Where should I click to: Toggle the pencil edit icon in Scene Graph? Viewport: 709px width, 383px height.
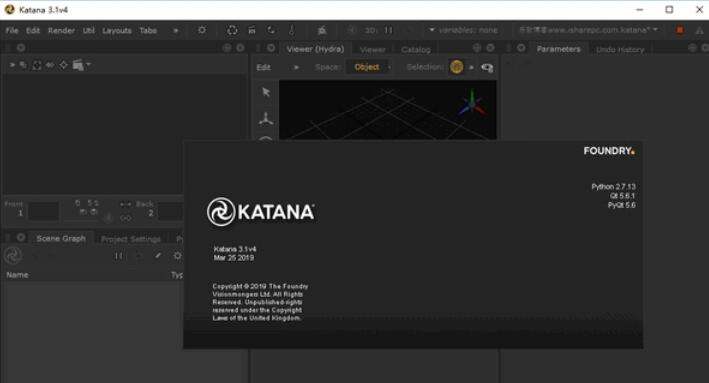(x=157, y=256)
